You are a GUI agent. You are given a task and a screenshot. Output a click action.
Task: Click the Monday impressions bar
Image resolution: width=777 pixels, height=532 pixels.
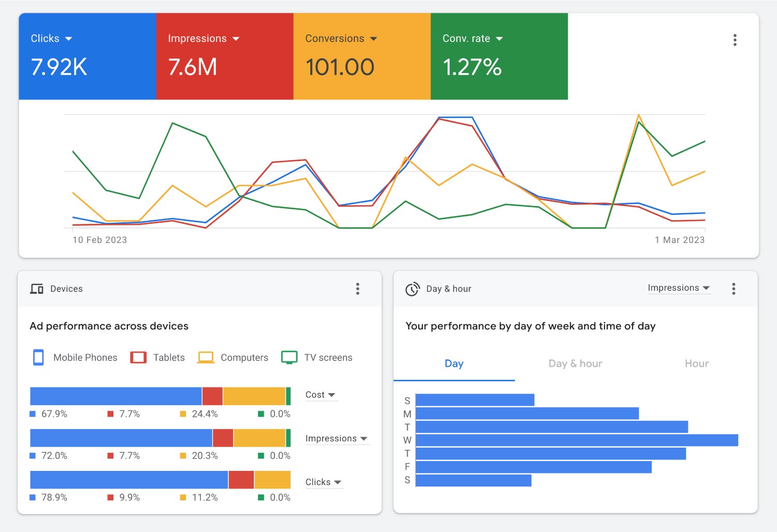pos(527,413)
